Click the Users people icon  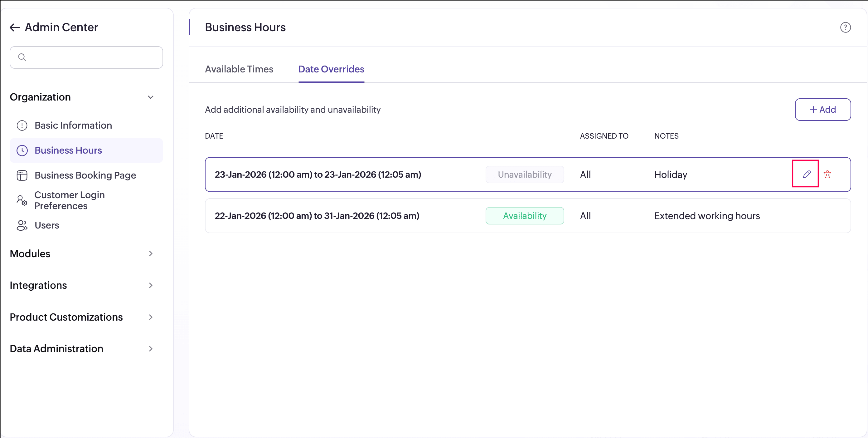(22, 225)
